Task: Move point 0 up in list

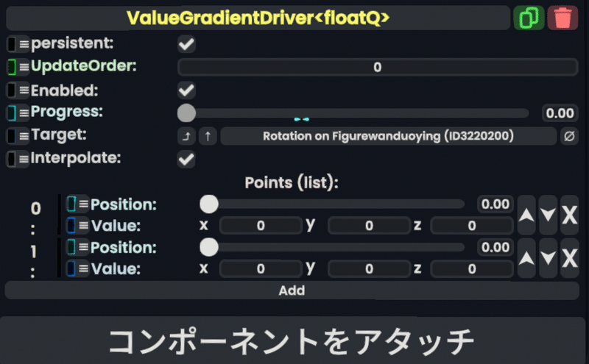Action: point(526,215)
